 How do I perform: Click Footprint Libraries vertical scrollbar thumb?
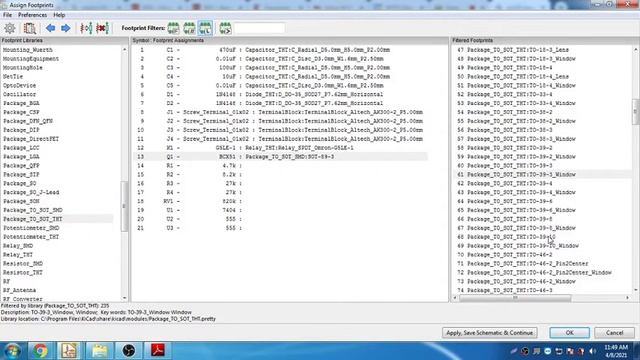(x=124, y=207)
